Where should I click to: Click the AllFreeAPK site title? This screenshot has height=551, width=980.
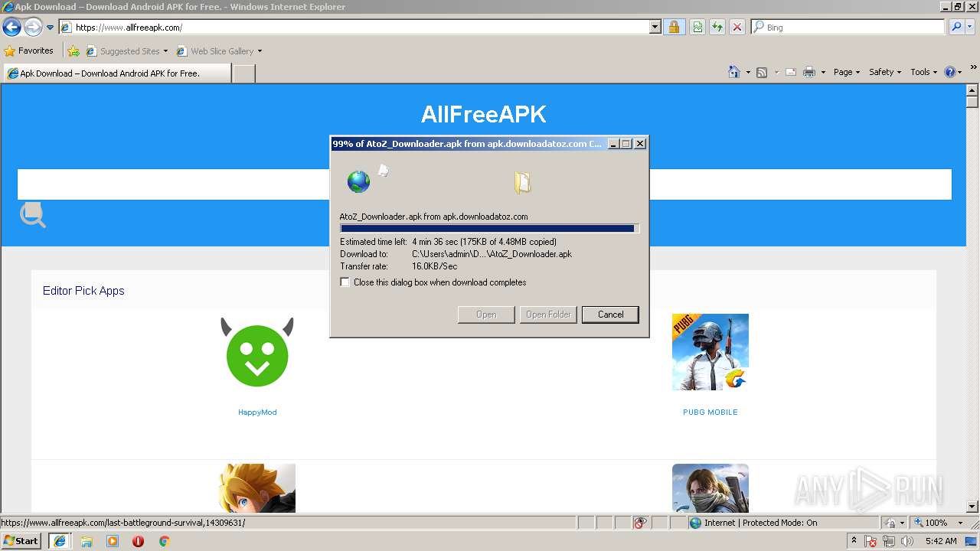tap(484, 114)
